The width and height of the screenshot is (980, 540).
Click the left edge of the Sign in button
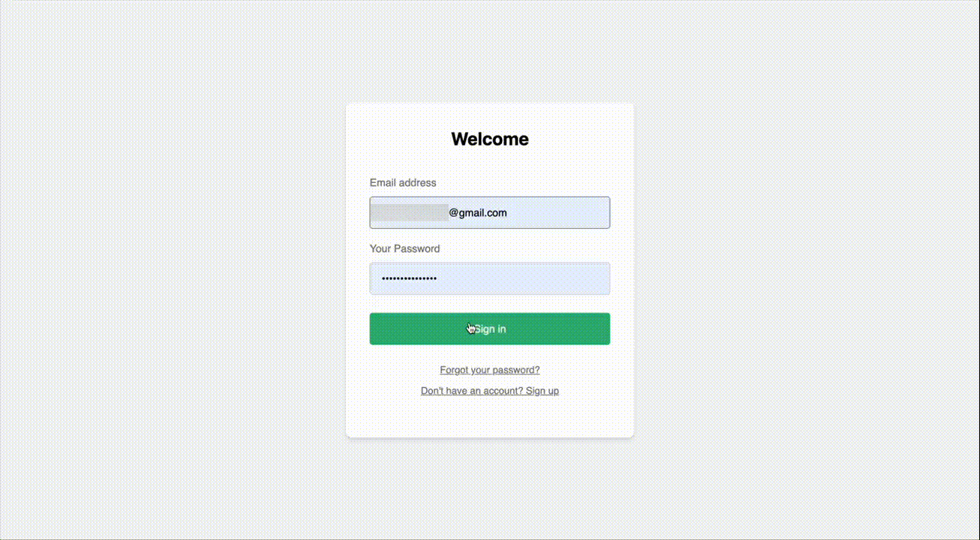(375, 328)
